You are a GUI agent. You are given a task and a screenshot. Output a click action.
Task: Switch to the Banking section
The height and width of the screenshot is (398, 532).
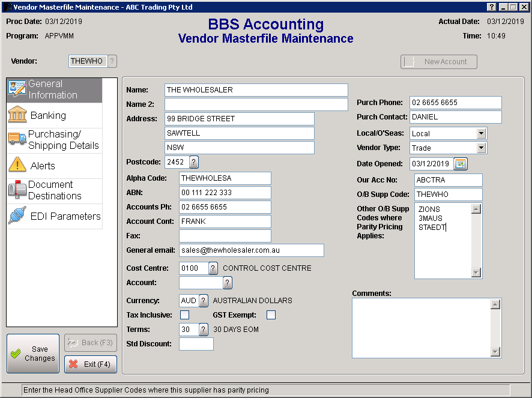tap(54, 115)
